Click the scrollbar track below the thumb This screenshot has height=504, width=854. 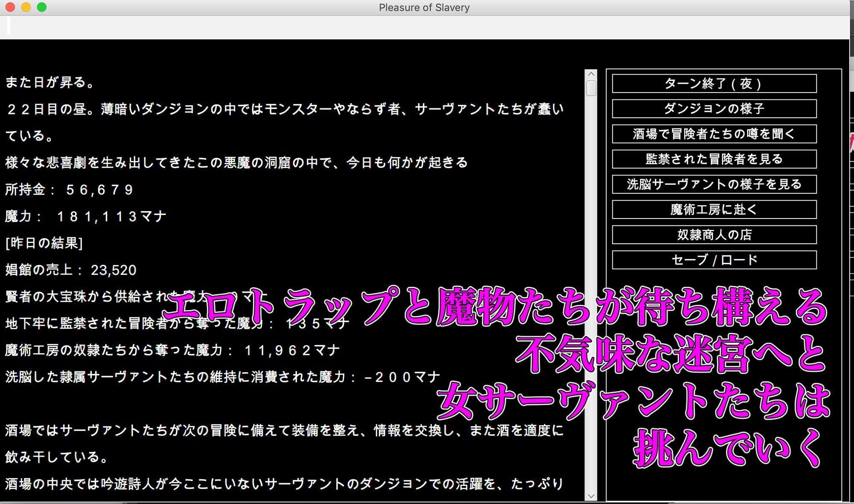591,256
